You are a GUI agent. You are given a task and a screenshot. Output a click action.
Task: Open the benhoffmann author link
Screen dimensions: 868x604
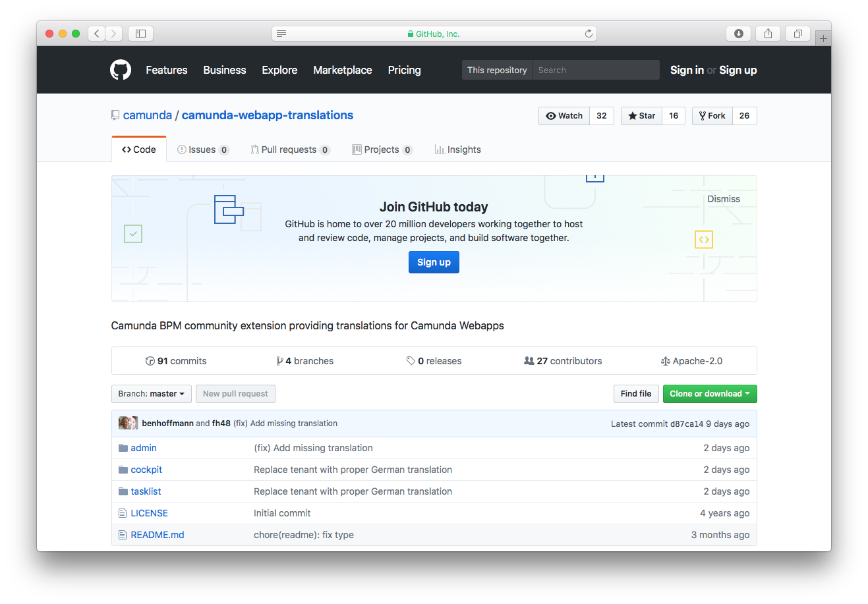pyautogui.click(x=167, y=424)
